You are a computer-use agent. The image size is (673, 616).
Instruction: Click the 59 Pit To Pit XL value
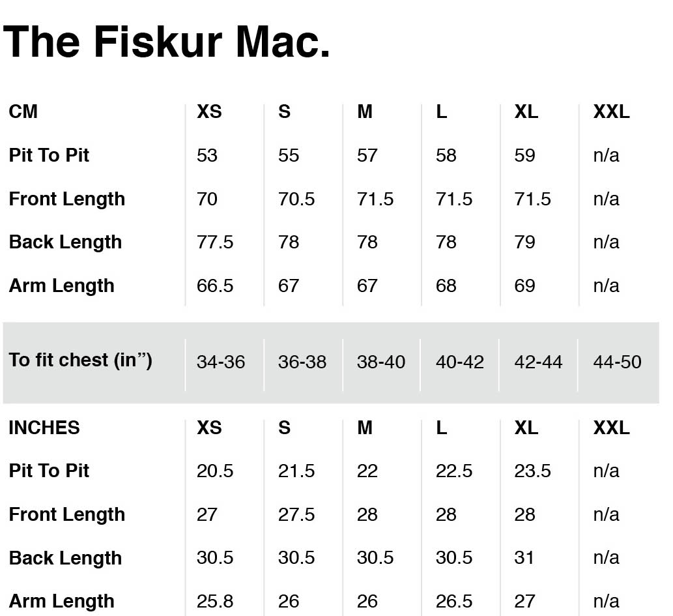tap(524, 156)
